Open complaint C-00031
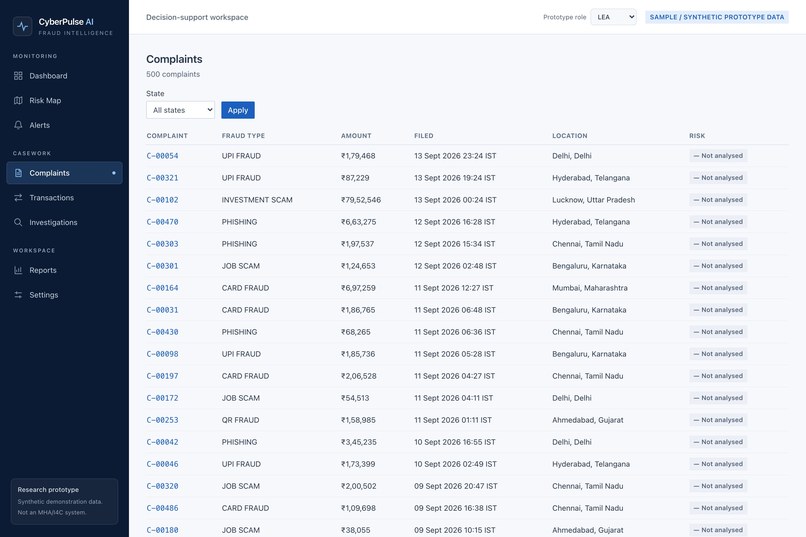 162,310
